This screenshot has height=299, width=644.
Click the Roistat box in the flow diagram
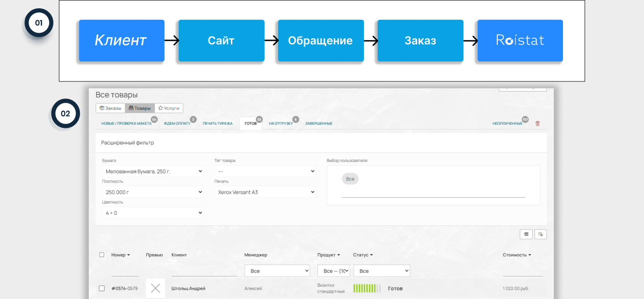(x=520, y=40)
